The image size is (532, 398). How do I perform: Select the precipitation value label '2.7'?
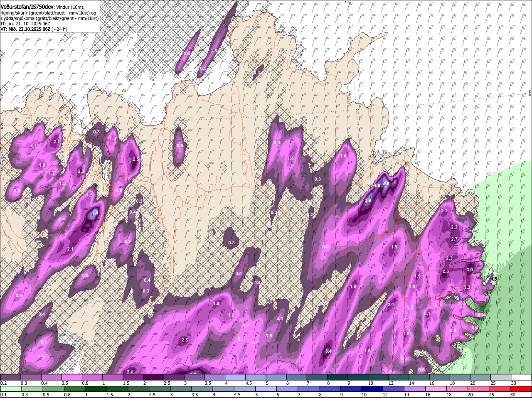point(454,239)
